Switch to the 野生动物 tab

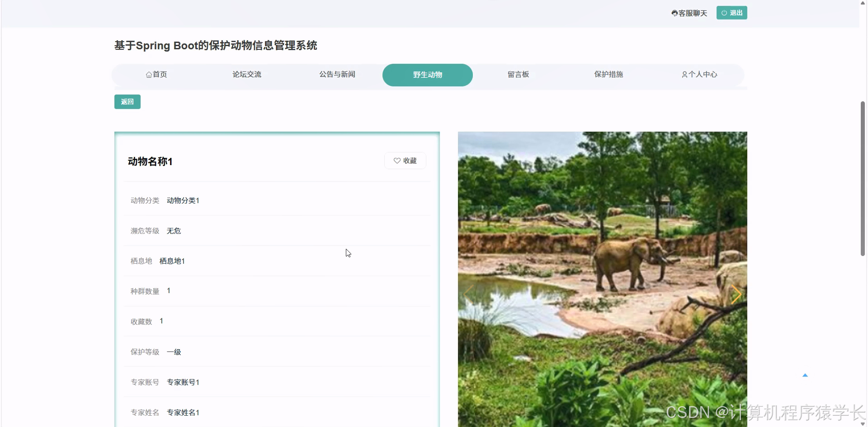[x=427, y=75]
